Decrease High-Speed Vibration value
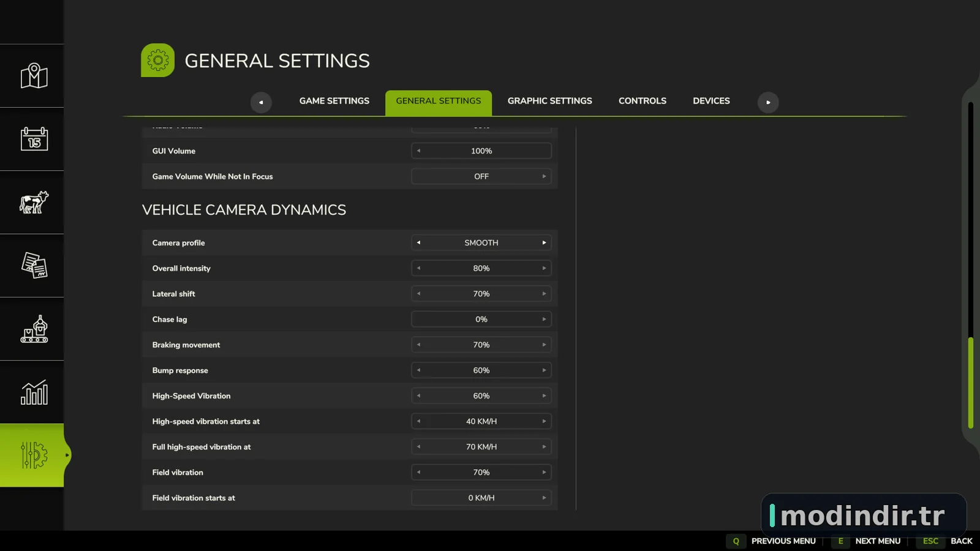 pyautogui.click(x=419, y=396)
